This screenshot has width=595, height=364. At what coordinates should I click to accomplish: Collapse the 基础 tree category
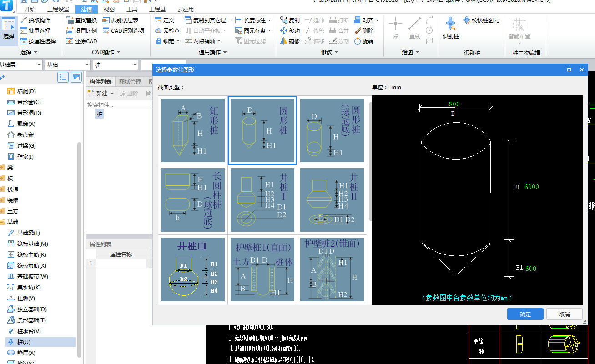point(2,222)
